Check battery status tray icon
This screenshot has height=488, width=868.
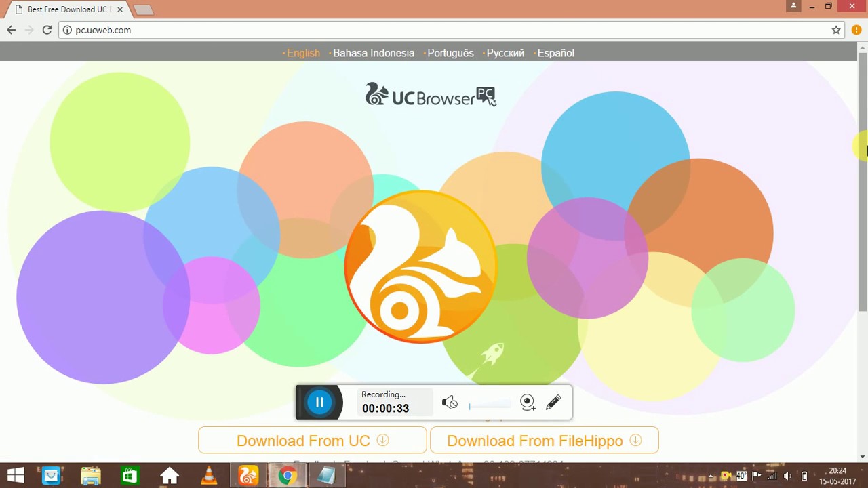pyautogui.click(x=804, y=476)
